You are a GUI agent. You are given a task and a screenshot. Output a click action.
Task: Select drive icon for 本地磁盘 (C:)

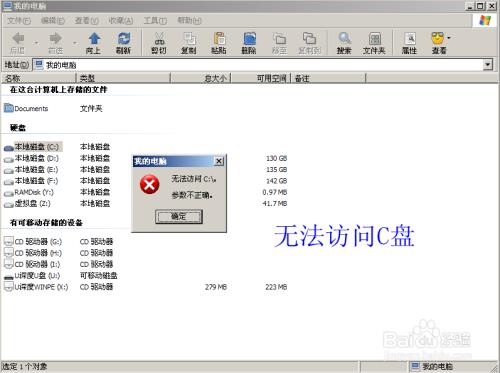pyautogui.click(x=9, y=148)
